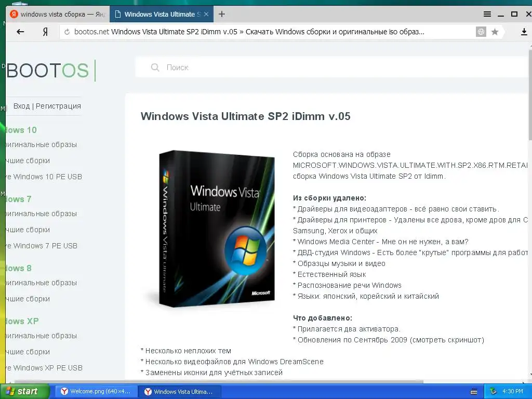
Task: Click the address bar page title
Action: tap(268, 32)
